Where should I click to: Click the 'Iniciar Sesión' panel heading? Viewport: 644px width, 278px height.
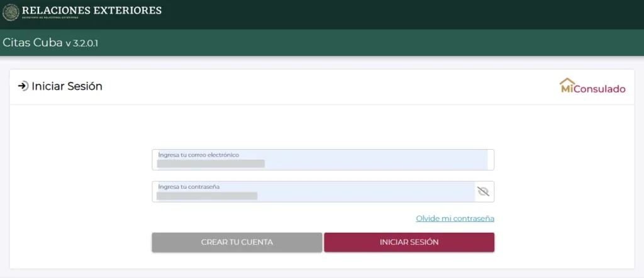pos(67,86)
